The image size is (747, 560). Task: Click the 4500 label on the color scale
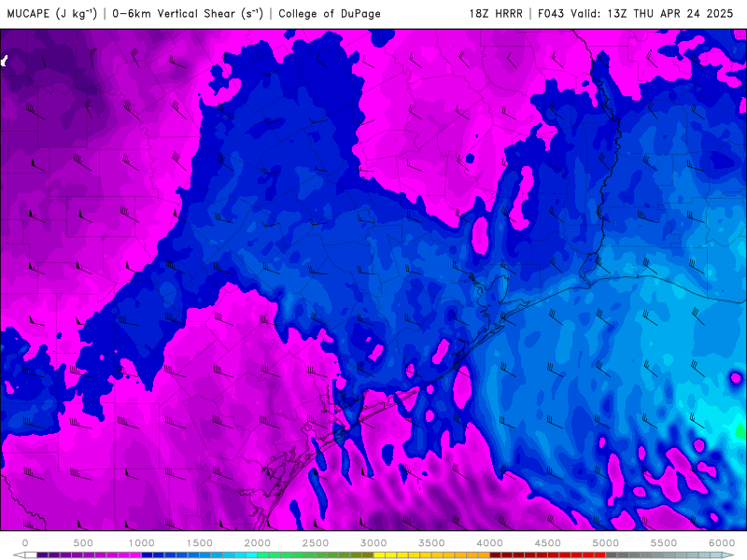coord(547,543)
